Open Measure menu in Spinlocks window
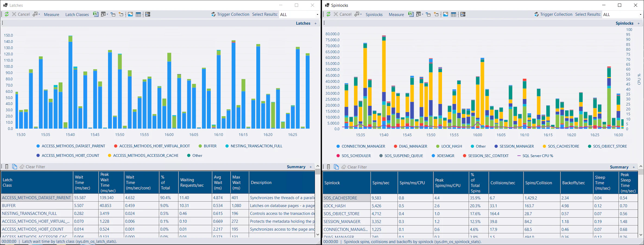The width and height of the screenshot is (644, 245). (x=396, y=14)
